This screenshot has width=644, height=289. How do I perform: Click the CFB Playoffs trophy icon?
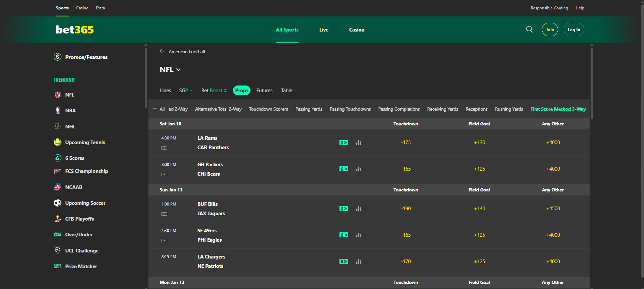pos(57,219)
